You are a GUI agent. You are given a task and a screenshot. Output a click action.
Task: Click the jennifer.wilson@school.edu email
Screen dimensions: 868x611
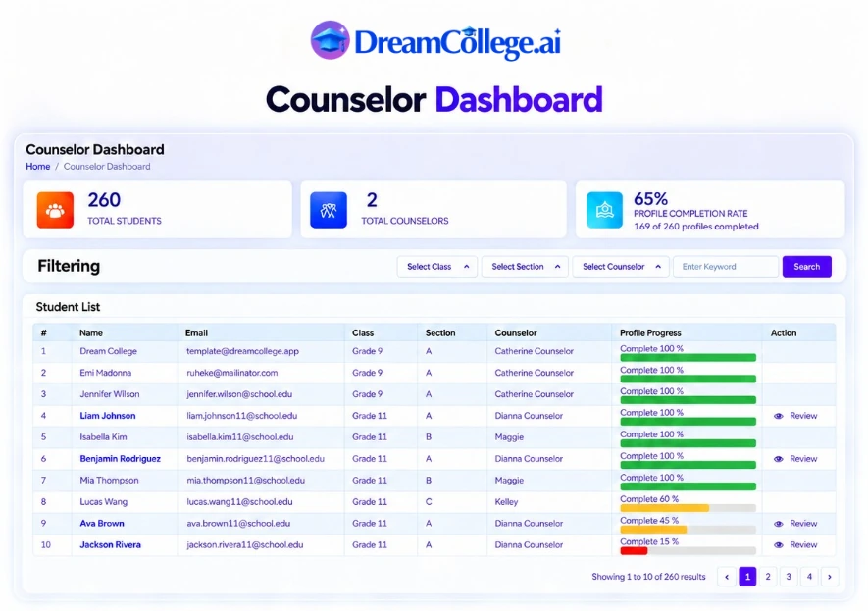tap(239, 394)
